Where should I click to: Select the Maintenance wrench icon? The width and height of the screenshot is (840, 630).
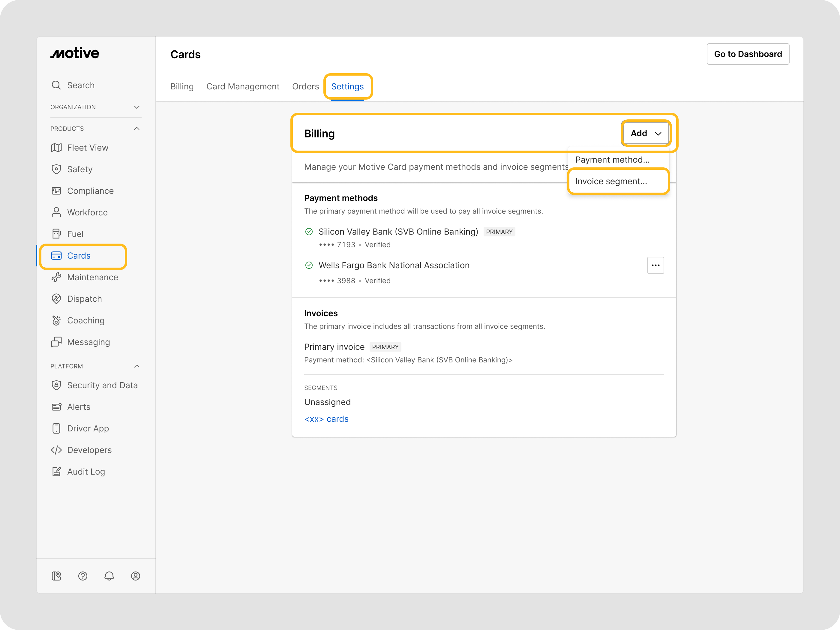[56, 277]
